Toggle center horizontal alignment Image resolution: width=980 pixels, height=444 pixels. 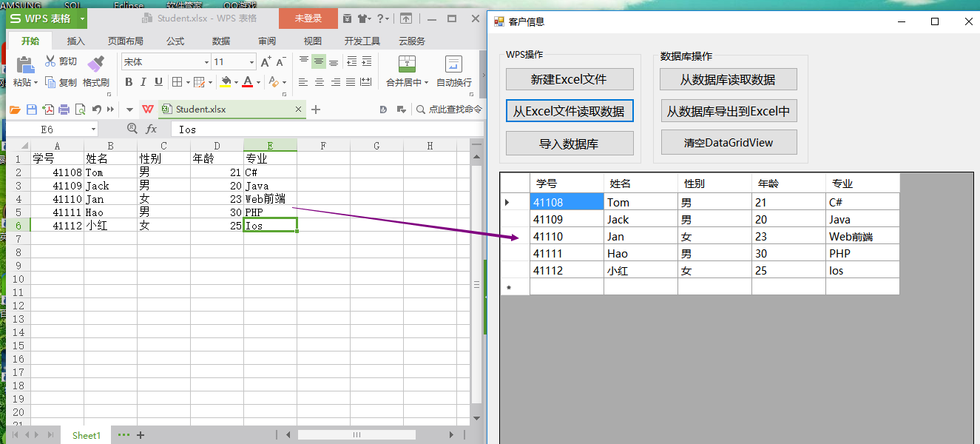[x=320, y=82]
